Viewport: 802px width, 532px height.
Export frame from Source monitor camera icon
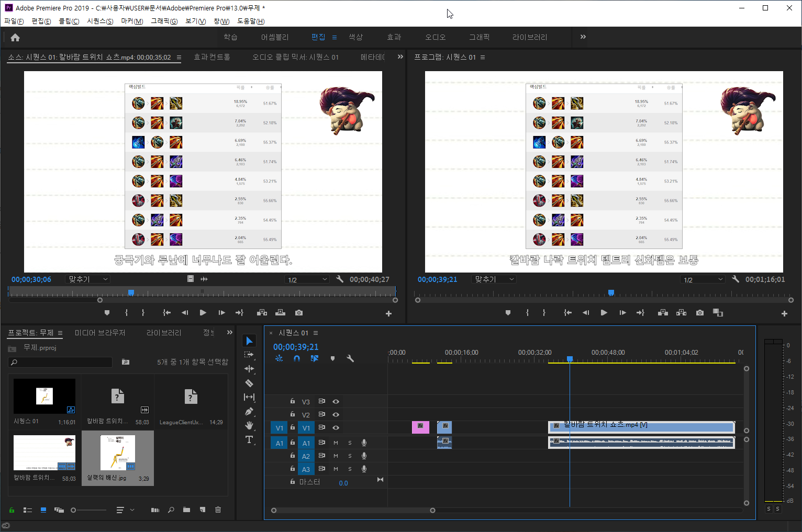point(299,313)
